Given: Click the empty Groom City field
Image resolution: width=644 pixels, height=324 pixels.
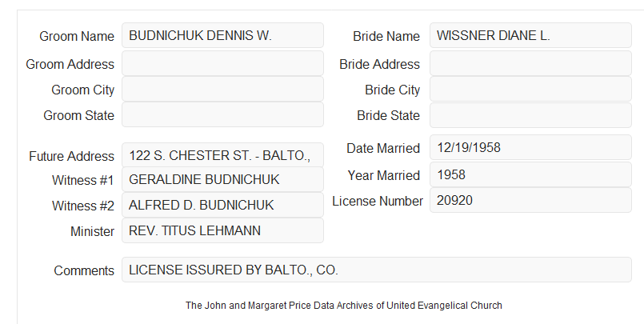Looking at the screenshot, I should click(x=222, y=89).
